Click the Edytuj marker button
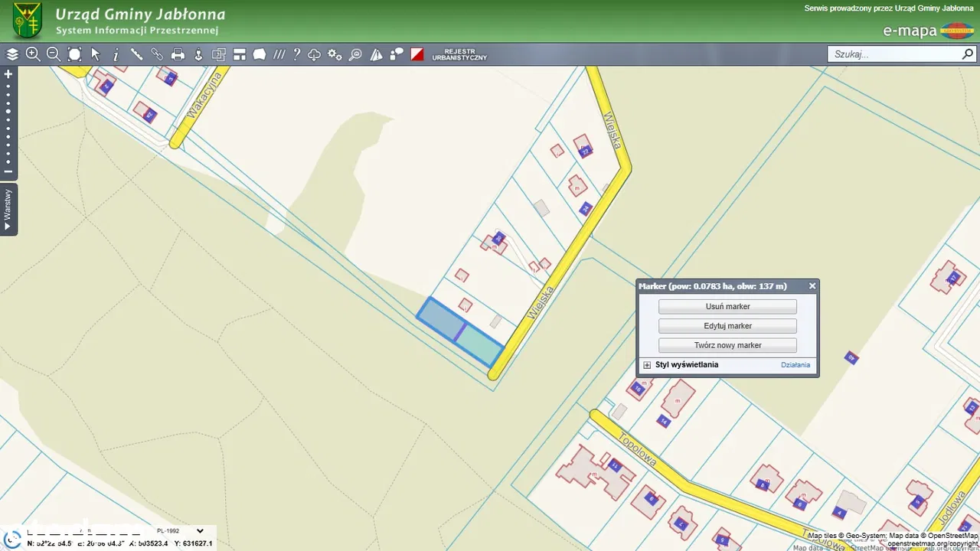This screenshot has height=551, width=980. pyautogui.click(x=727, y=326)
